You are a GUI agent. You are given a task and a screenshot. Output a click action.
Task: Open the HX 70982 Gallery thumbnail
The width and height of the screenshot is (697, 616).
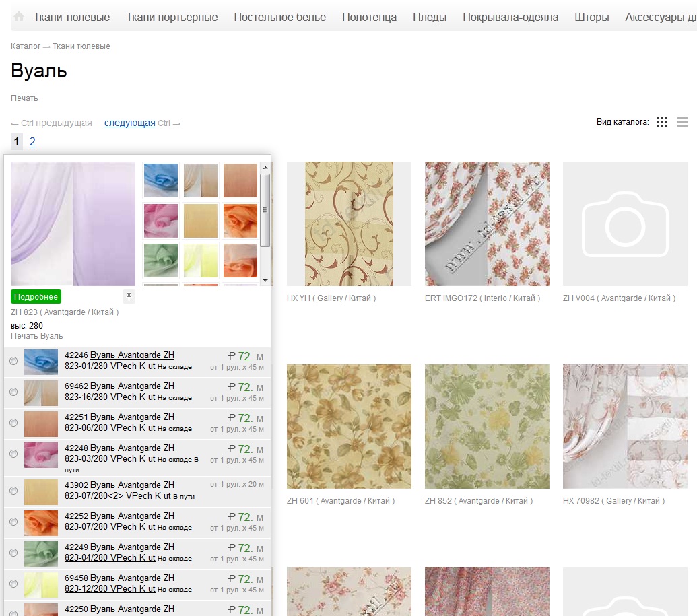pos(625,426)
